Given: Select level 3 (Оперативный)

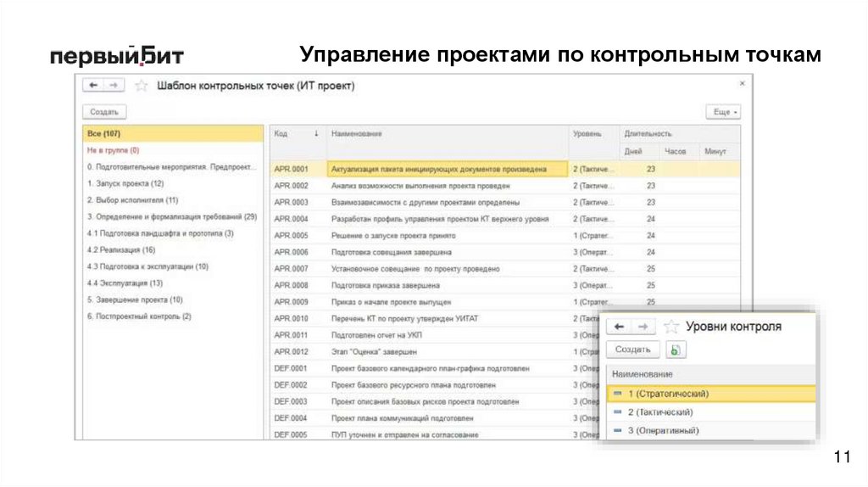Looking at the screenshot, I should pos(711,430).
